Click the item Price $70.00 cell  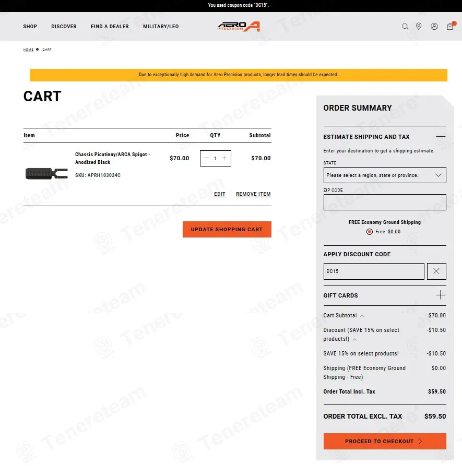coord(179,158)
